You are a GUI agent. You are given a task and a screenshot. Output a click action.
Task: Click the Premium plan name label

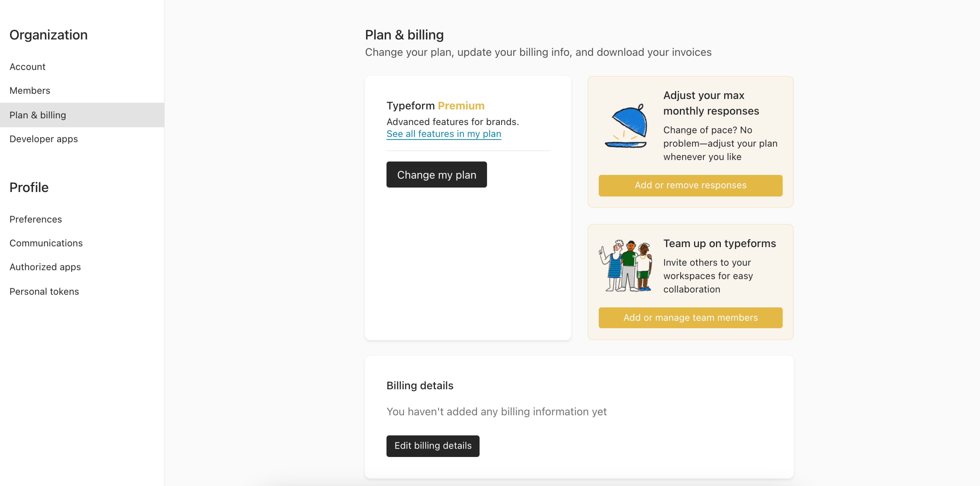tap(461, 106)
